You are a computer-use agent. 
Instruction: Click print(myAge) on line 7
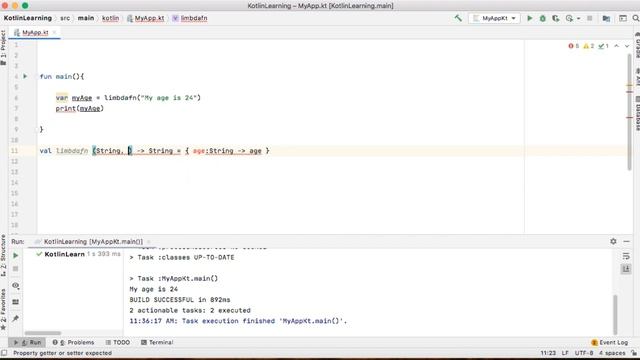80,108
